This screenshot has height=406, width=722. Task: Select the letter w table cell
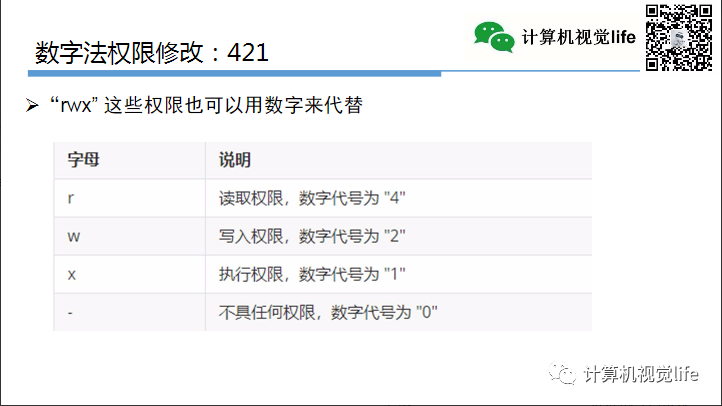coord(73,236)
